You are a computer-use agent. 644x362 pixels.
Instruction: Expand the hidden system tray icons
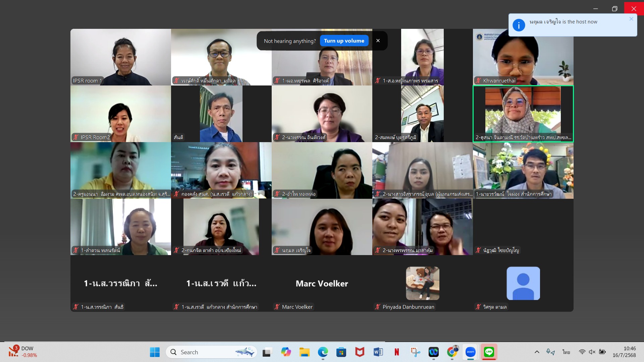tap(537, 352)
